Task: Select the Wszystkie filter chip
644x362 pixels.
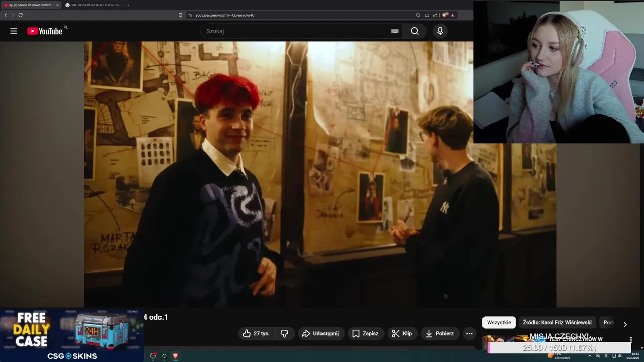Action: (x=499, y=323)
